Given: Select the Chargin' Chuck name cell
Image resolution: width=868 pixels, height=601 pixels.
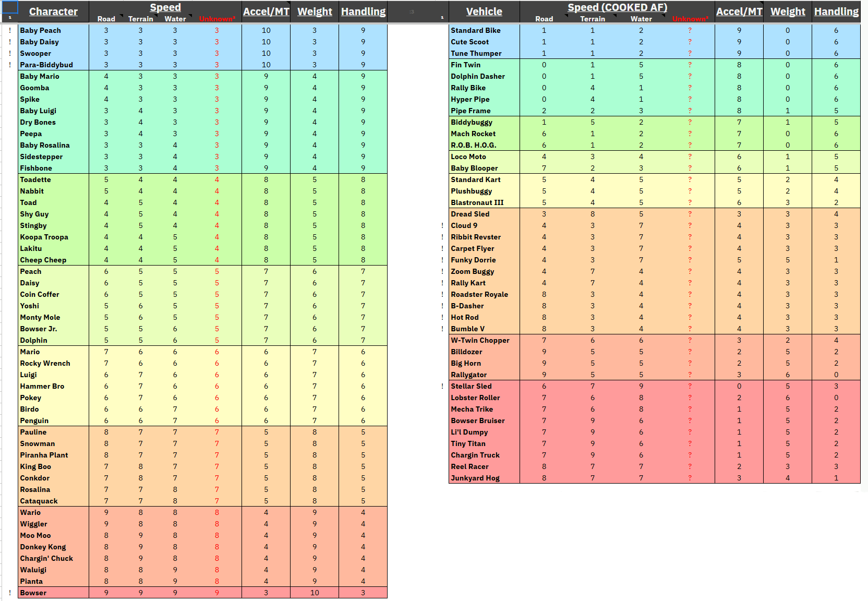Looking at the screenshot, I should click(53, 558).
